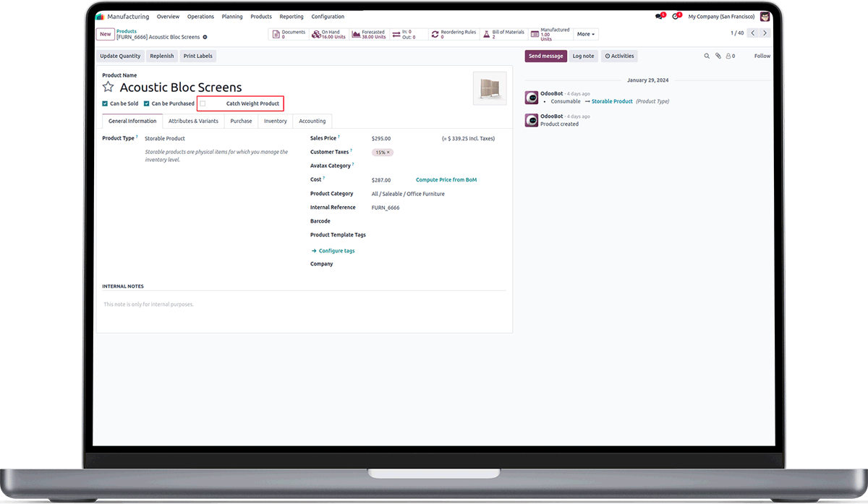Click the Avatax Category help question mark
The height and width of the screenshot is (504, 868).
pos(353,164)
